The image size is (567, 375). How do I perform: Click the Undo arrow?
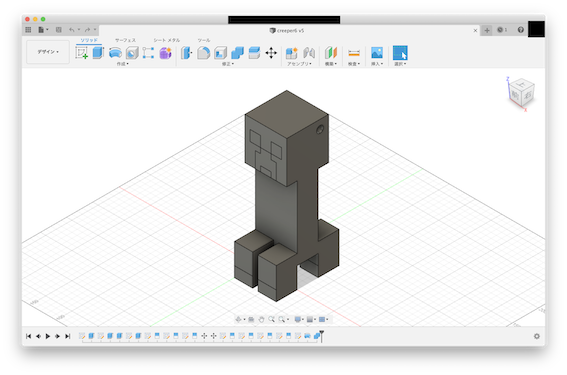pyautogui.click(x=72, y=30)
